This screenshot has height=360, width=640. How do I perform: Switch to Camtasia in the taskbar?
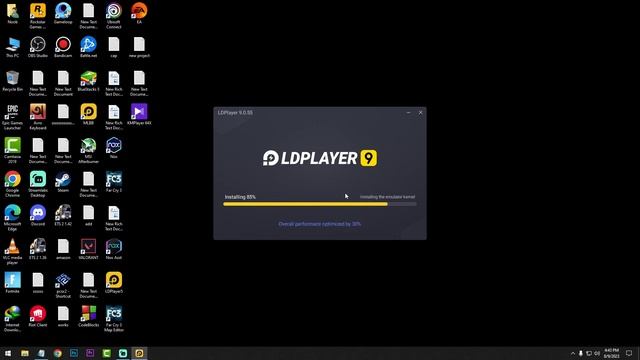[107, 353]
